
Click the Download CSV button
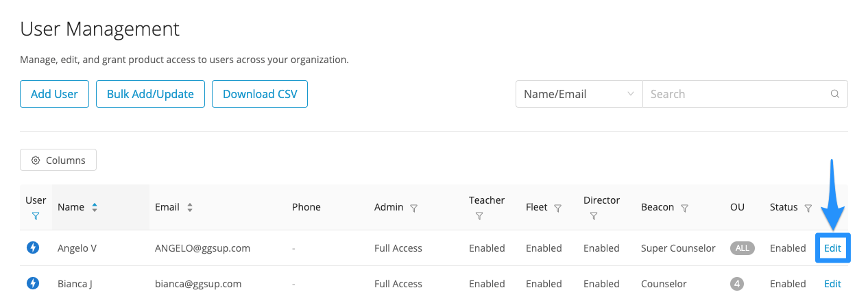point(260,94)
